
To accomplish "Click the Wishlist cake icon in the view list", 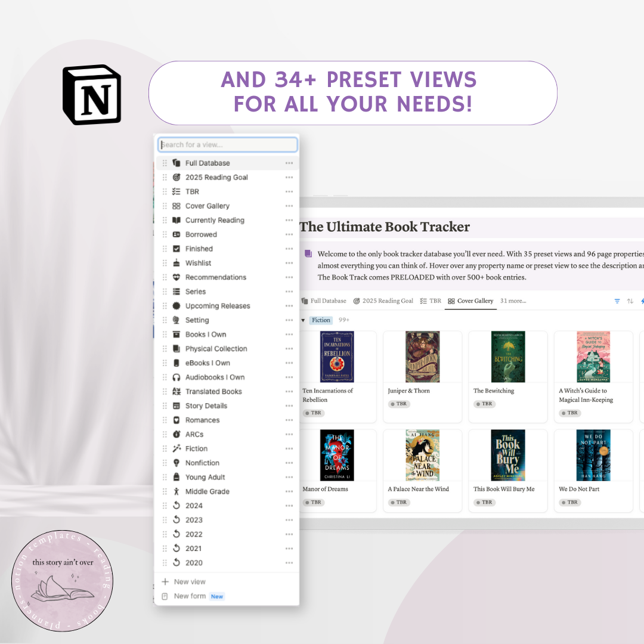I will coord(176,263).
